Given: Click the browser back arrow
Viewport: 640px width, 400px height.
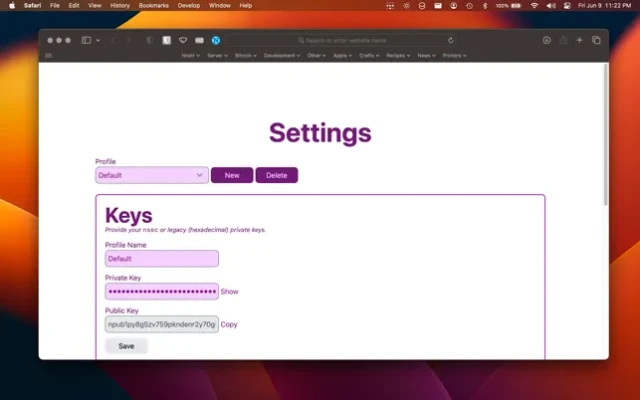Looking at the screenshot, I should click(x=113, y=40).
